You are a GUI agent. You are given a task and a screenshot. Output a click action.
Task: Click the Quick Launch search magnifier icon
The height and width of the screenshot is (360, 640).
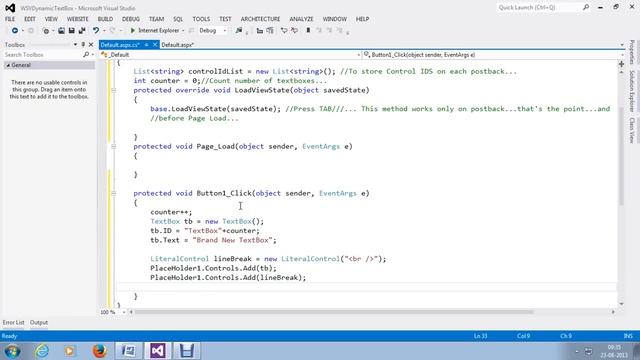[x=586, y=7]
